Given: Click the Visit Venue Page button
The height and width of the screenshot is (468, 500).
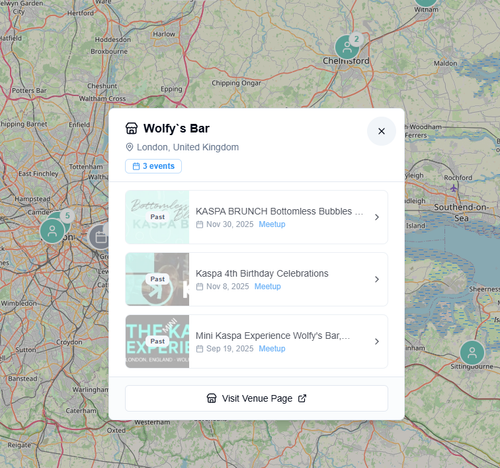Looking at the screenshot, I should (x=256, y=398).
